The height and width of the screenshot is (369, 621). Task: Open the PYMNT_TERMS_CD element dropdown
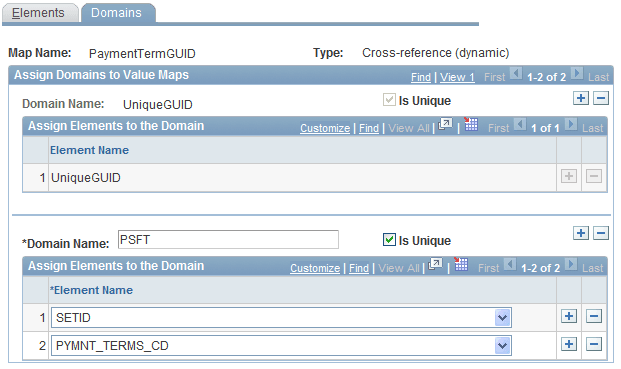[502, 346]
